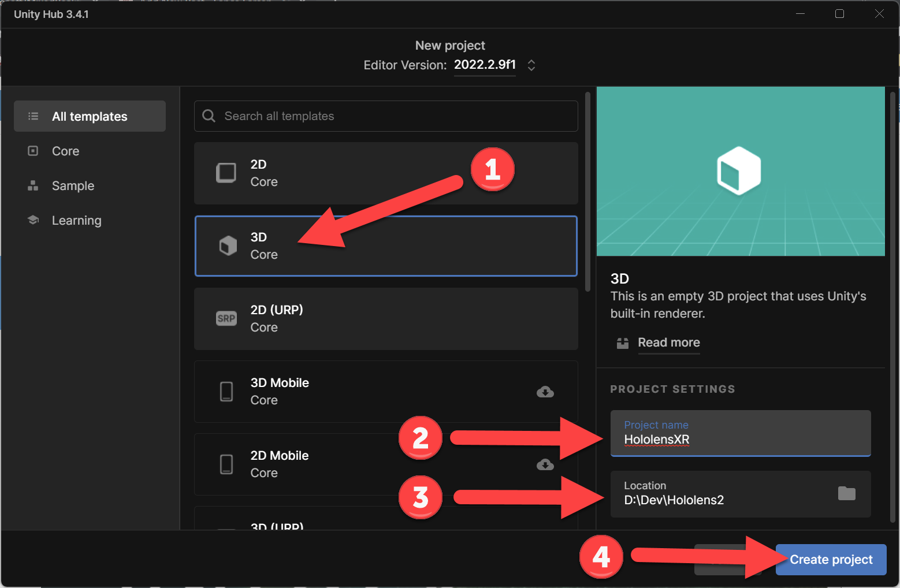900x588 pixels.
Task: Click the phone icon for 3D Mobile
Action: coord(226,391)
